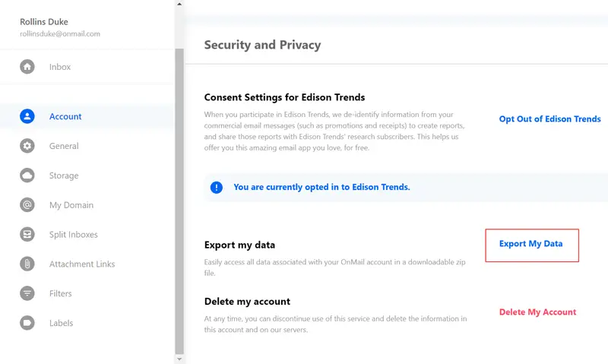
Task: Click the Storage cloud icon
Action: [27, 176]
